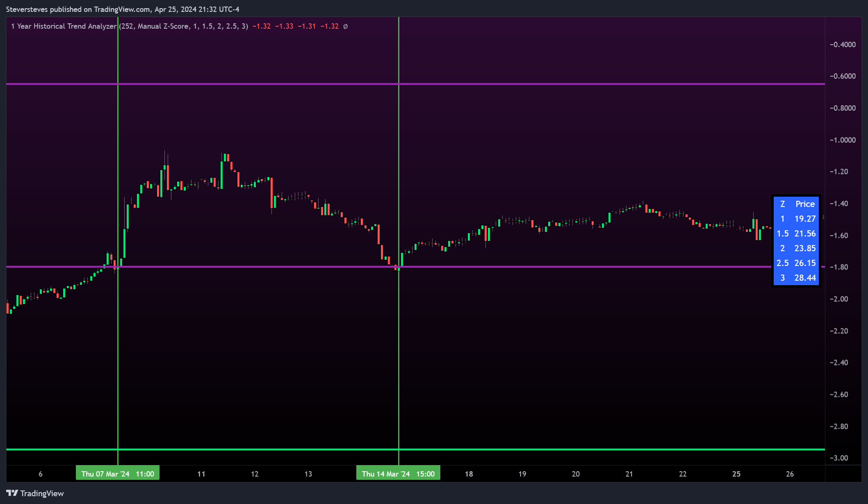The height and width of the screenshot is (504, 868).
Task: Click the -2.60 axis label
Action: click(x=839, y=395)
